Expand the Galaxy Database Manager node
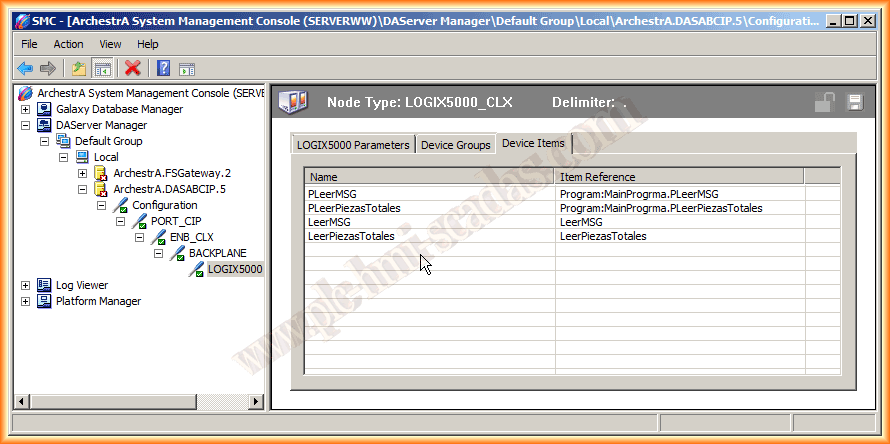 tap(26, 109)
